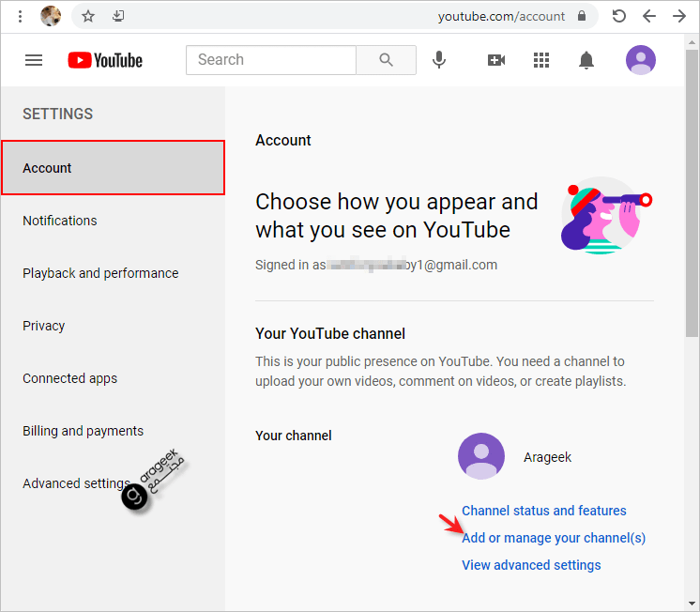Viewport: 700px width, 612px height.
Task: Go back with the left arrow
Action: point(649,17)
